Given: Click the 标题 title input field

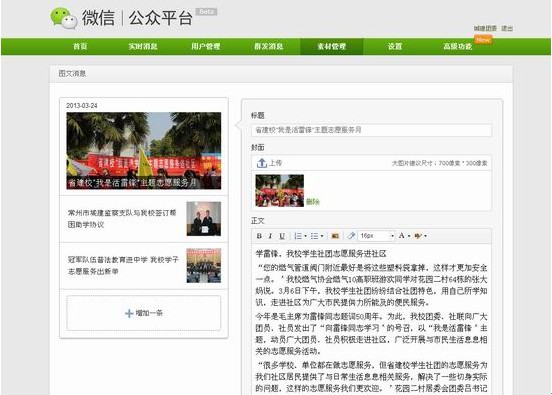Looking at the screenshot, I should click(x=371, y=130).
